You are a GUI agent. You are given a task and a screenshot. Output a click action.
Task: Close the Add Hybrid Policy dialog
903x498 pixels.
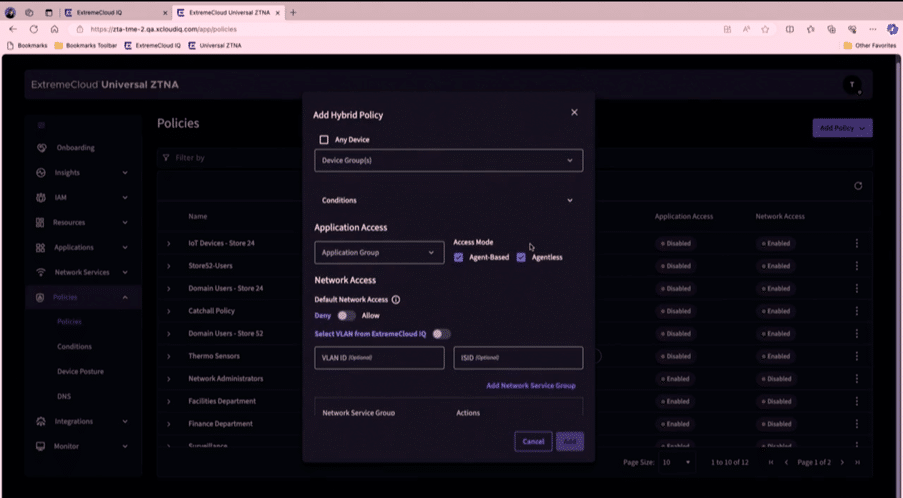tap(574, 112)
